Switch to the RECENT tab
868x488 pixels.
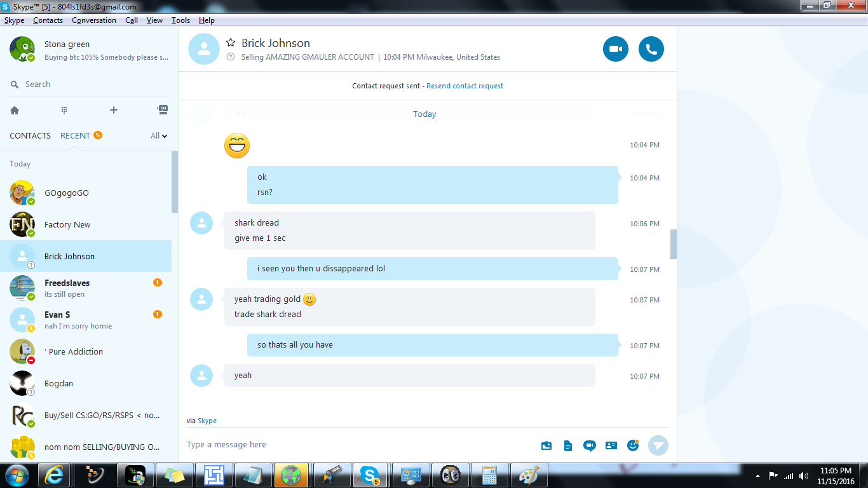pos(75,135)
